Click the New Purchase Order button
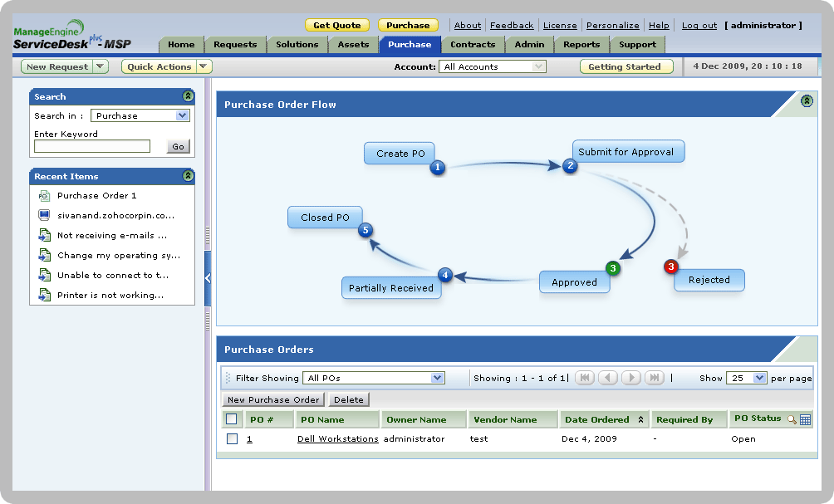 tap(273, 400)
